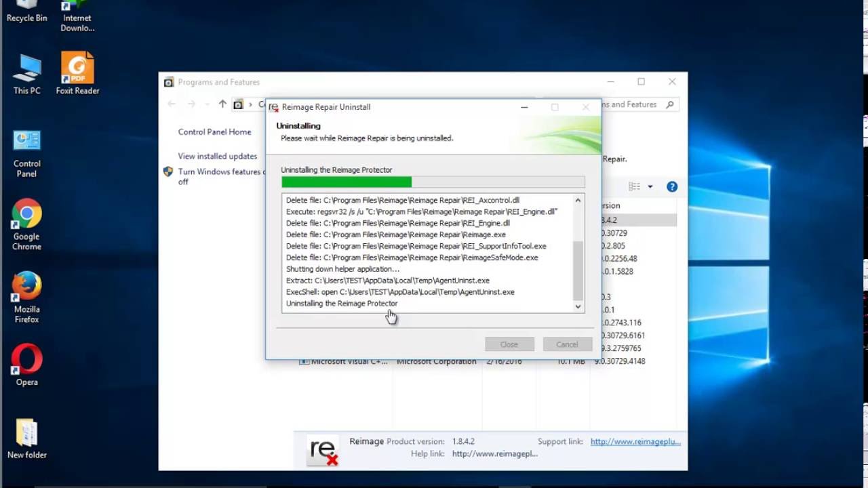Click the shield icon beside Turn Windows features

(x=168, y=172)
